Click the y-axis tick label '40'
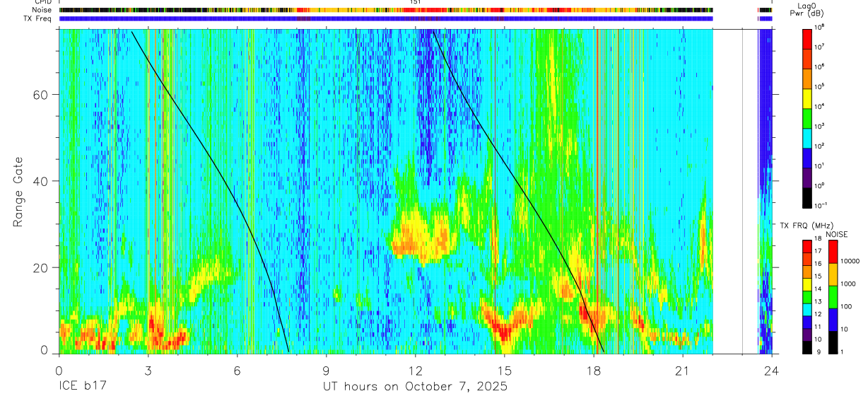 (41, 181)
